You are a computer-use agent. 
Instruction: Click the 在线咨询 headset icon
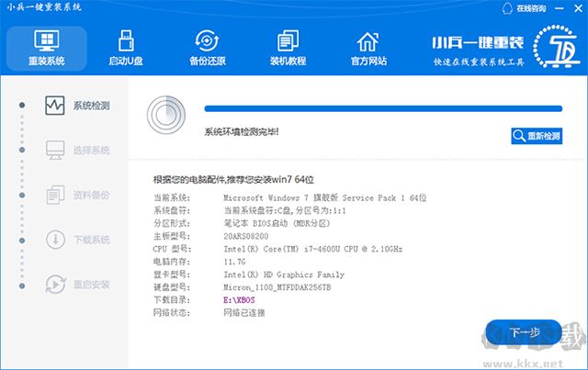[x=507, y=8]
